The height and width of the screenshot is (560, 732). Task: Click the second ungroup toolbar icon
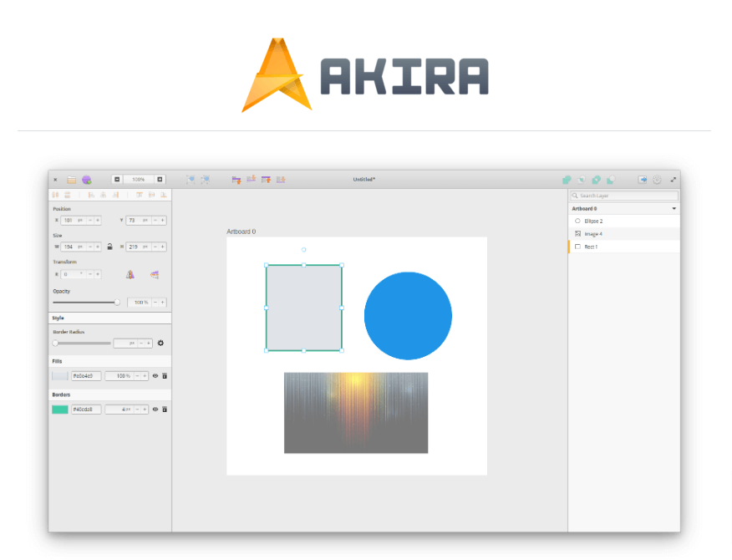tap(206, 180)
